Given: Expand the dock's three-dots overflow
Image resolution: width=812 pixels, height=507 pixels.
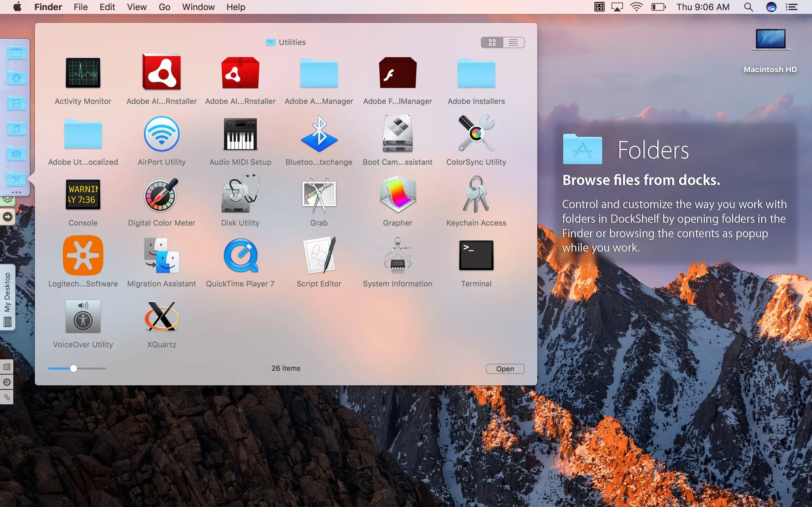Looking at the screenshot, I should 16,192.
